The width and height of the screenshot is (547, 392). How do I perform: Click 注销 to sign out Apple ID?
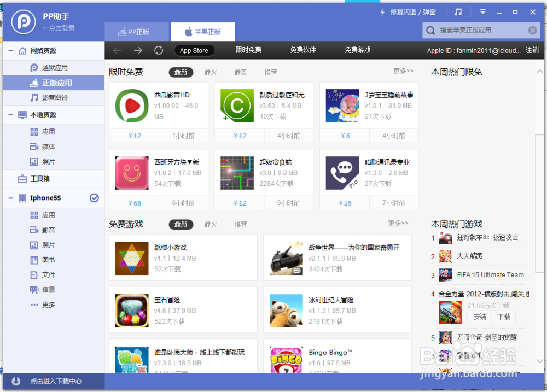[532, 50]
